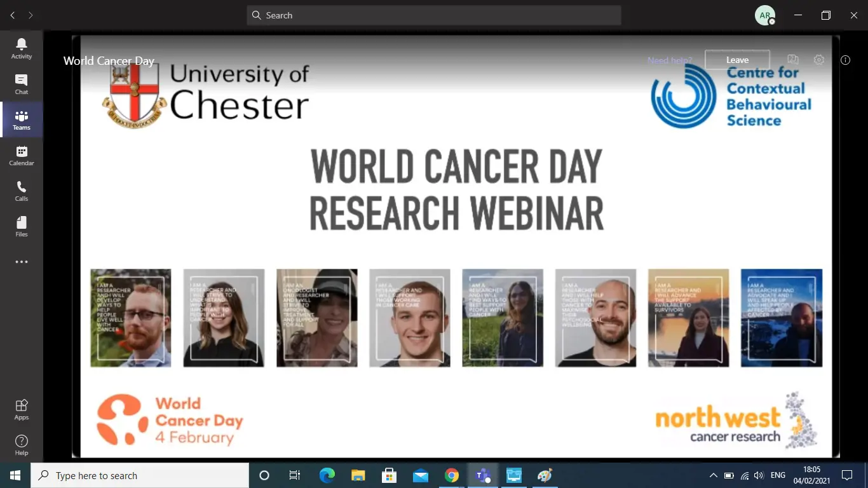
Task: Show hidden system tray icons
Action: pos(713,475)
